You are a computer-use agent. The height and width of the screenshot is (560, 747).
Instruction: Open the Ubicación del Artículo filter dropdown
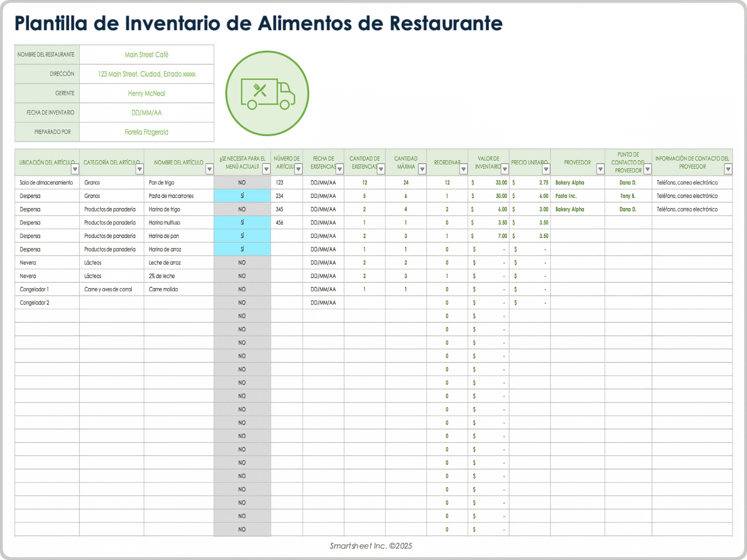(x=75, y=169)
